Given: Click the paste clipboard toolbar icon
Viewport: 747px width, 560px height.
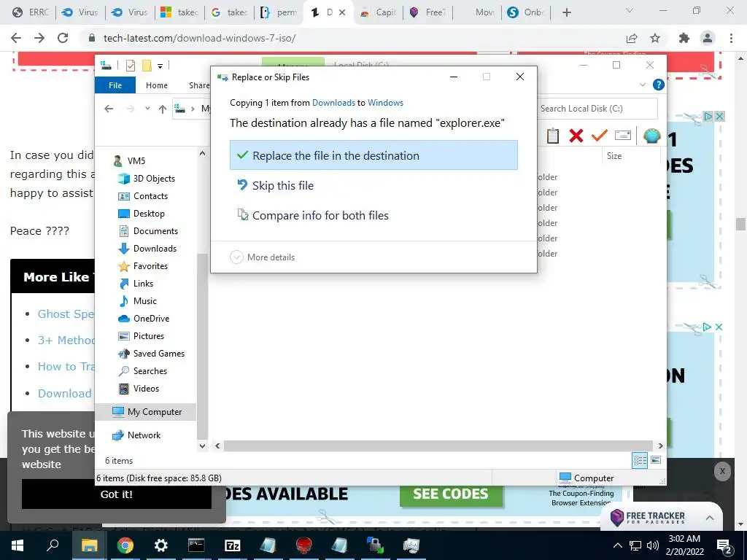Looking at the screenshot, I should pyautogui.click(x=553, y=136).
